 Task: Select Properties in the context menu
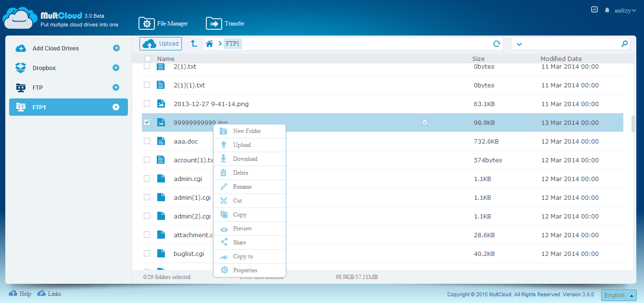point(245,270)
